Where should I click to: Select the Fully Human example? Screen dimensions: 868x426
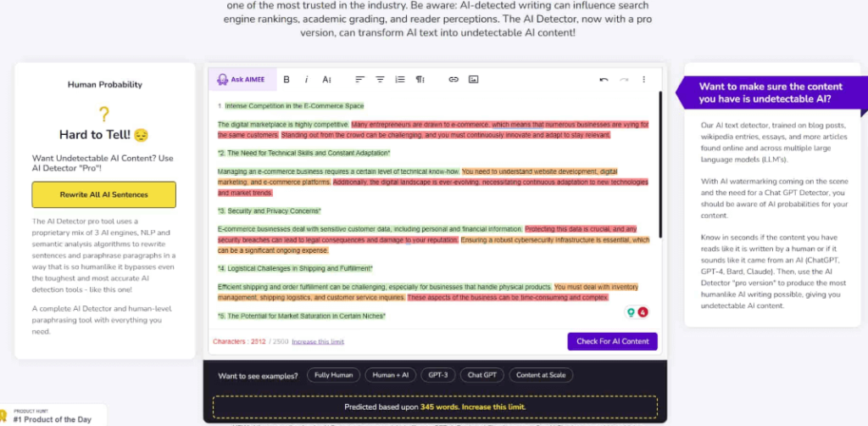(333, 375)
